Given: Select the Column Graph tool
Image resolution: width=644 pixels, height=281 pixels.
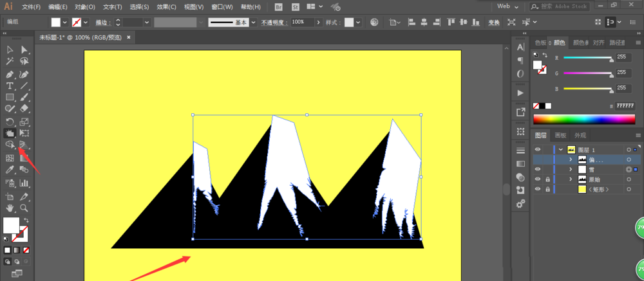Looking at the screenshot, I should pyautogui.click(x=24, y=183).
